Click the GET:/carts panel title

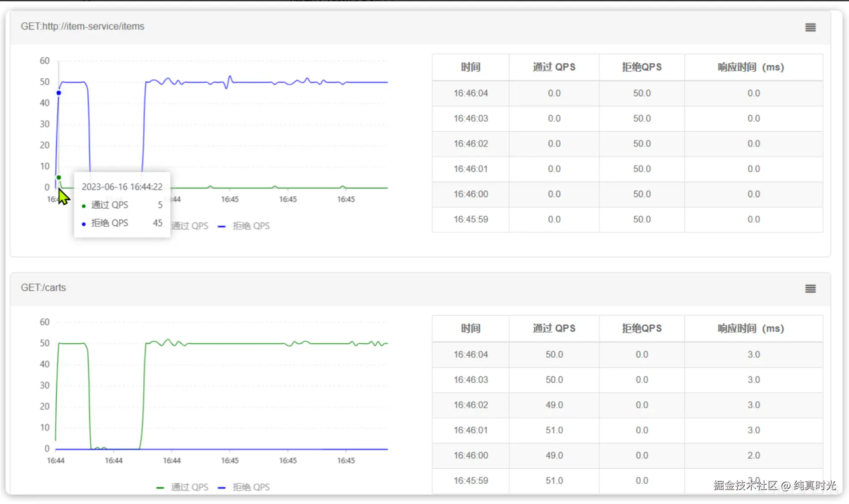coord(43,287)
